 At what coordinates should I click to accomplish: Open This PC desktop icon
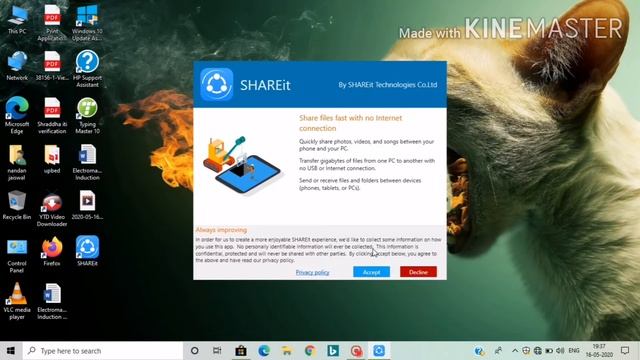pos(17,20)
